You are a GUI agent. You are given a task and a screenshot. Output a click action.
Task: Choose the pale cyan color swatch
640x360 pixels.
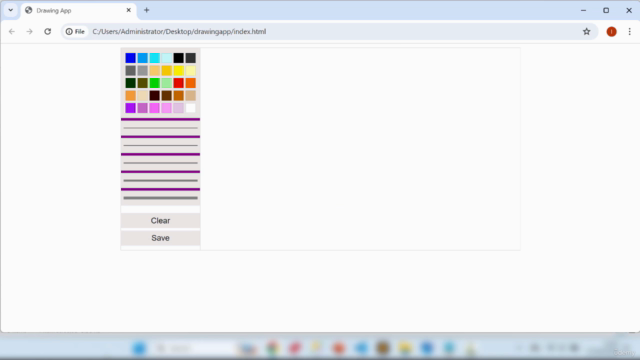(x=167, y=58)
